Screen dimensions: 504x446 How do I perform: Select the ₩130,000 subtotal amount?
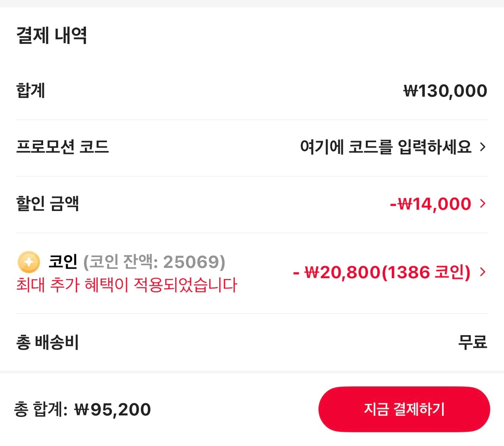pos(445,91)
